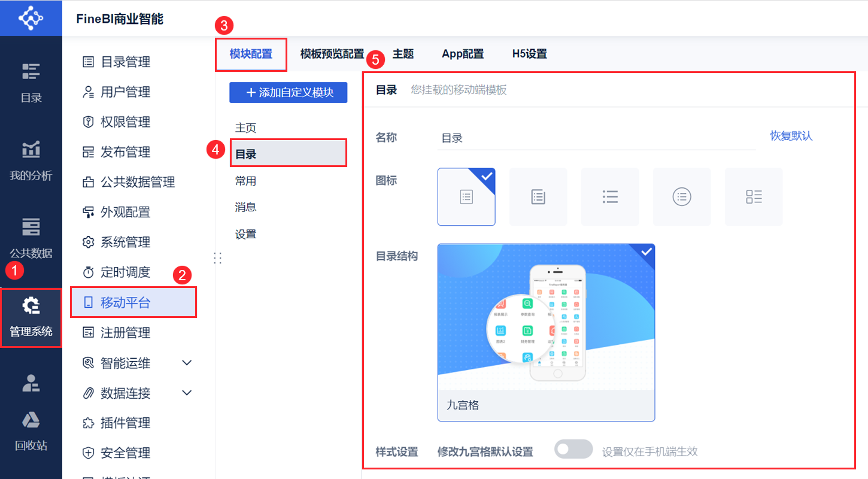The height and width of the screenshot is (479, 868).
Task: Open 用户管理 in the management menu
Action: [x=126, y=92]
